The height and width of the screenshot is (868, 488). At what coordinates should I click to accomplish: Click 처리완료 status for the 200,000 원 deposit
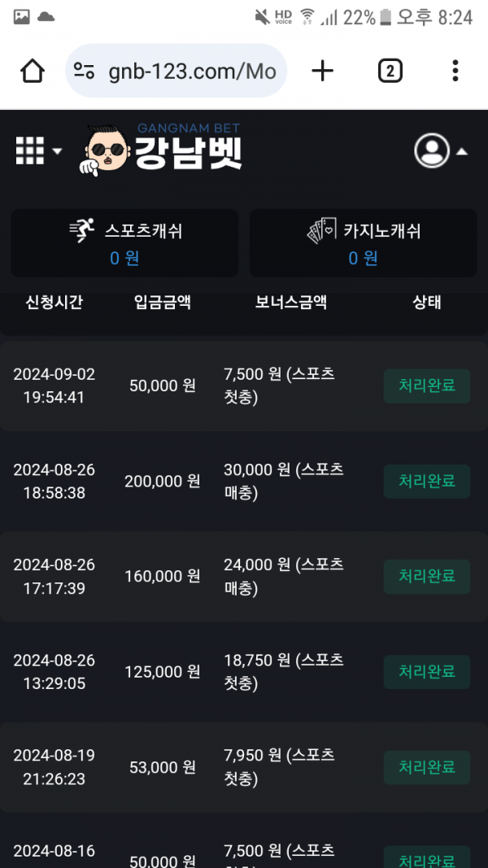click(x=427, y=481)
